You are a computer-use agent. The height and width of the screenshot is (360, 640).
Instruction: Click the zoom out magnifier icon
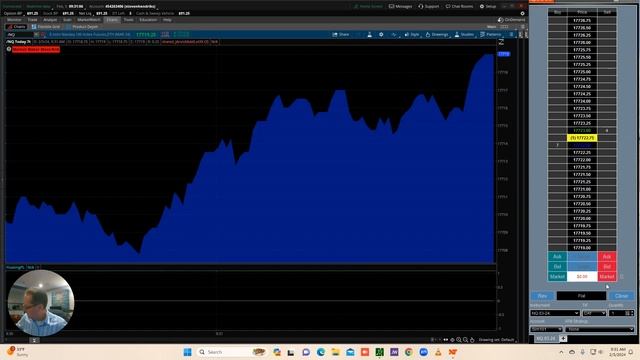(465, 340)
